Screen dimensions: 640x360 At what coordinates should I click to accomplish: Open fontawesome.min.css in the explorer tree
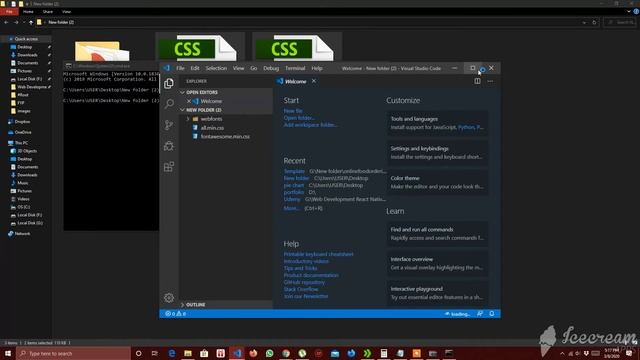tap(225, 136)
